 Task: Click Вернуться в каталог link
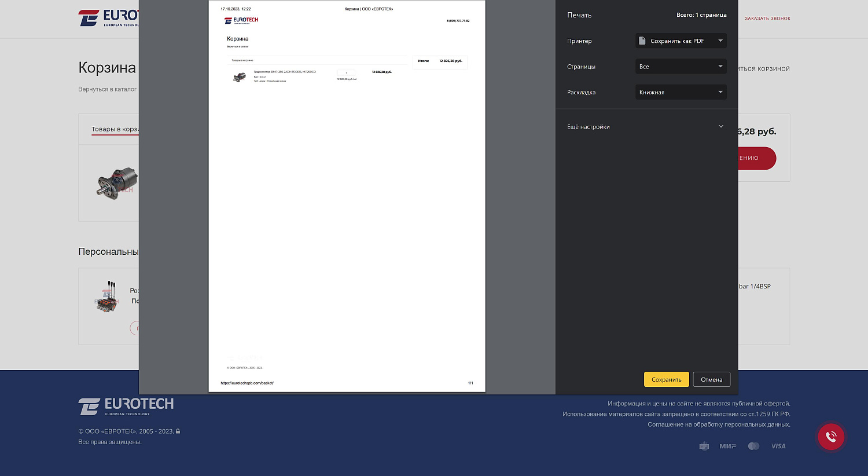click(108, 89)
